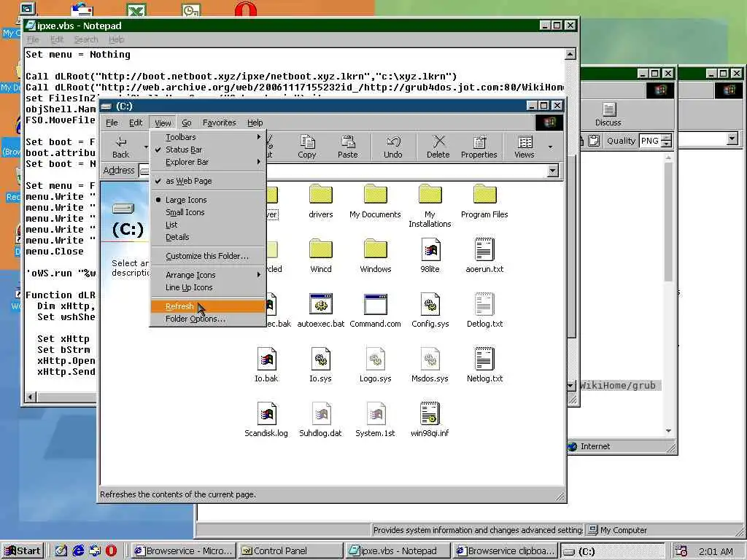The image size is (747, 560).
Task: Toggle the as Web Page option
Action: click(208, 181)
